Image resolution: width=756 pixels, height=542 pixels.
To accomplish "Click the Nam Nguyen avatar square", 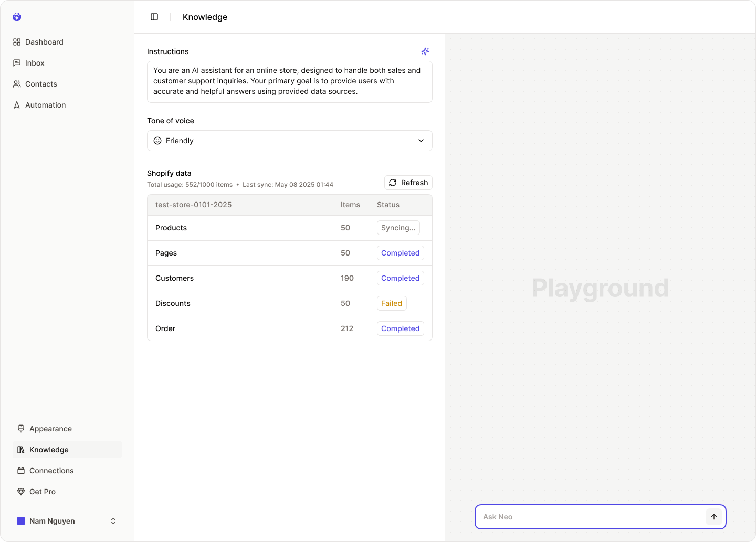I will tap(21, 521).
